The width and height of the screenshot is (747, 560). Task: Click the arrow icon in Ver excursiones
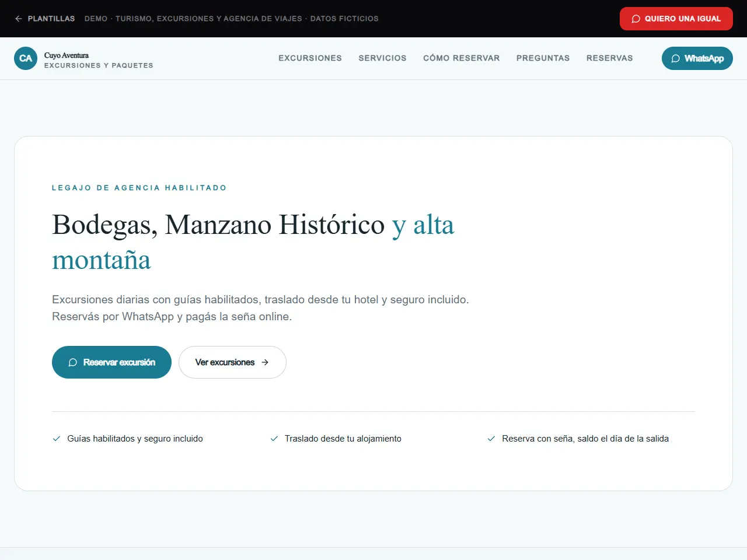[x=265, y=362]
